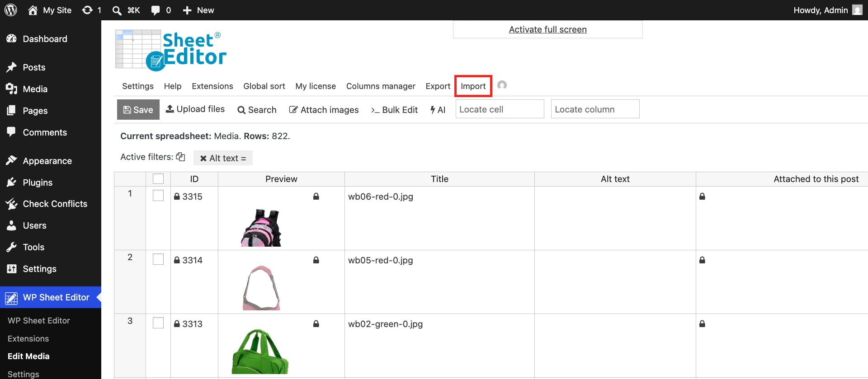The height and width of the screenshot is (379, 868).
Task: Click the ID column header
Action: [x=194, y=179]
